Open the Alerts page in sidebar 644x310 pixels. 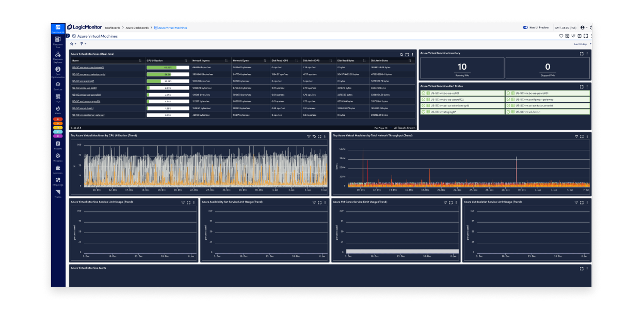point(58,109)
